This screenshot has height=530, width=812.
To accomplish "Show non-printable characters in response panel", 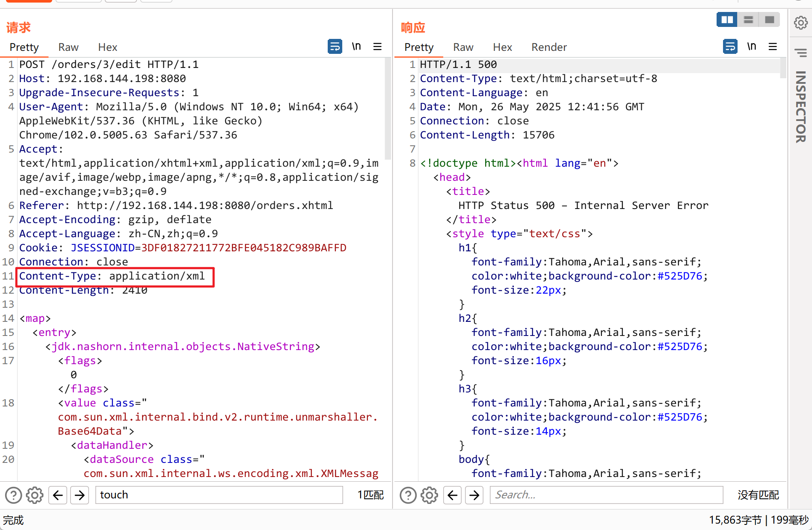I will point(751,46).
